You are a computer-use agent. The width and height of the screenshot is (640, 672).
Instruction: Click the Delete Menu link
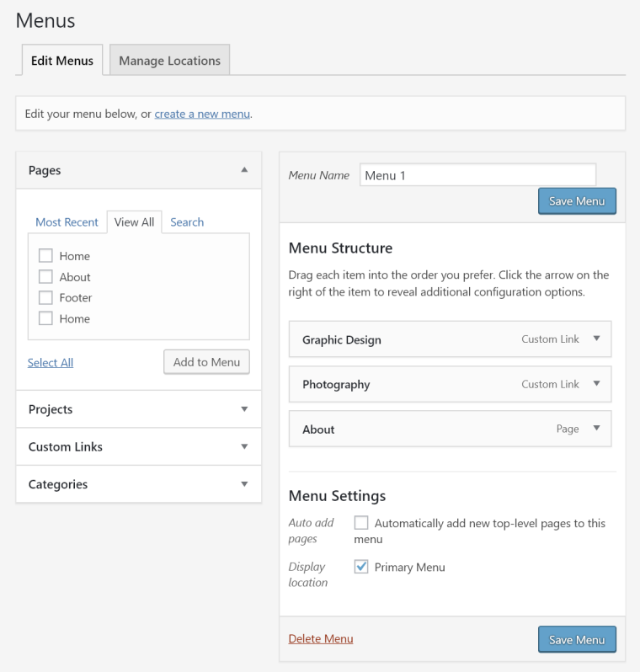(x=321, y=639)
